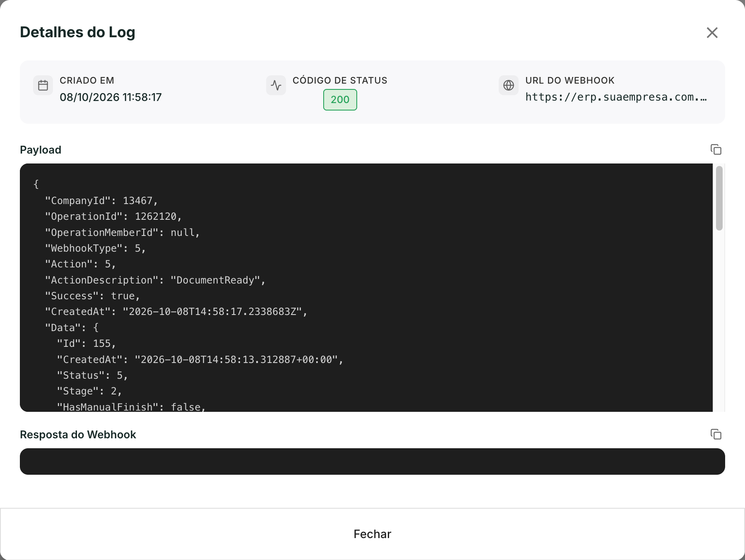The width and height of the screenshot is (745, 560).
Task: Click the URL DO WEBHOOK label
Action: [x=570, y=80]
